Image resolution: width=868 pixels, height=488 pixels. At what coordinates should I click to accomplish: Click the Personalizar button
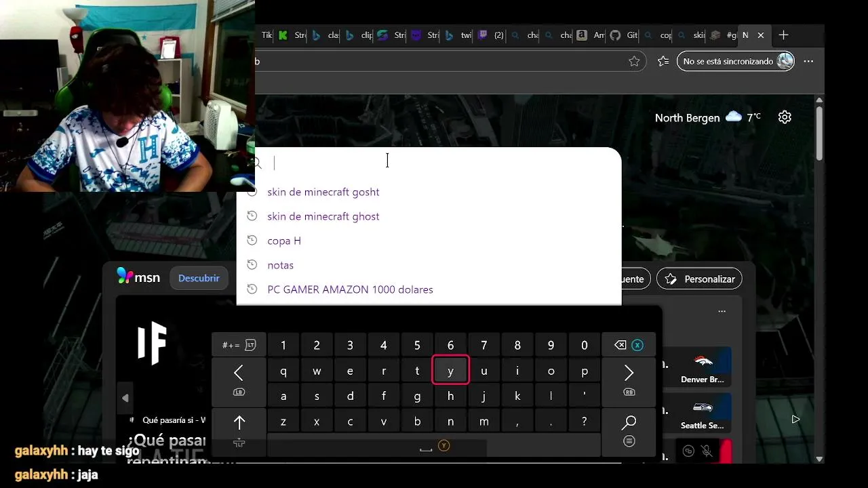(x=699, y=279)
